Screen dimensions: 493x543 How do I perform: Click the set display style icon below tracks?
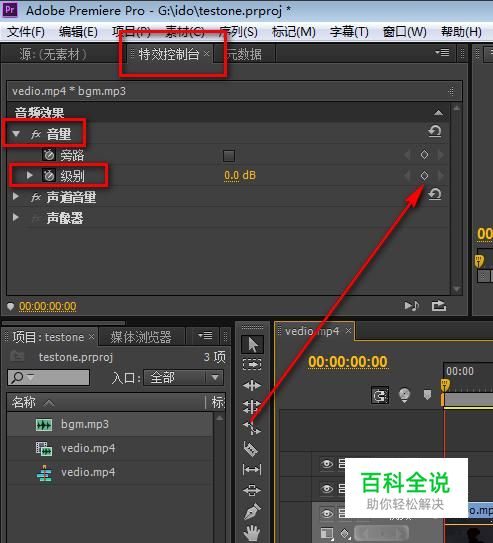(x=327, y=534)
